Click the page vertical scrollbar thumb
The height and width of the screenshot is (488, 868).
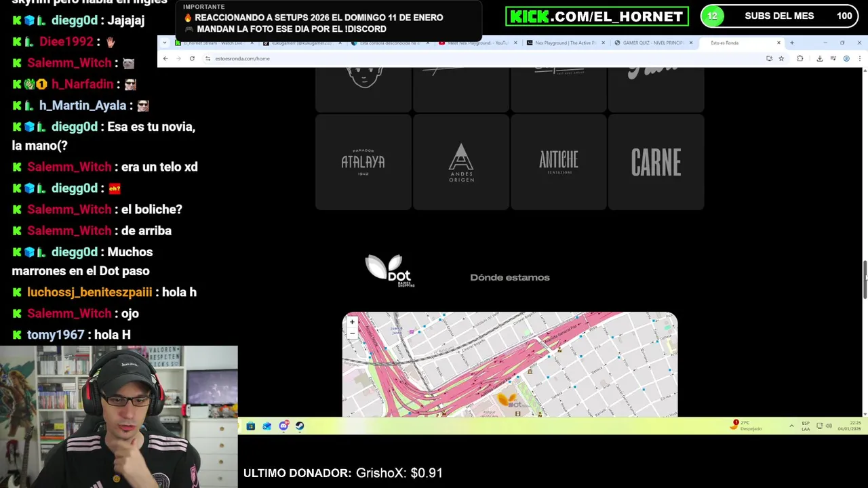pos(865,279)
